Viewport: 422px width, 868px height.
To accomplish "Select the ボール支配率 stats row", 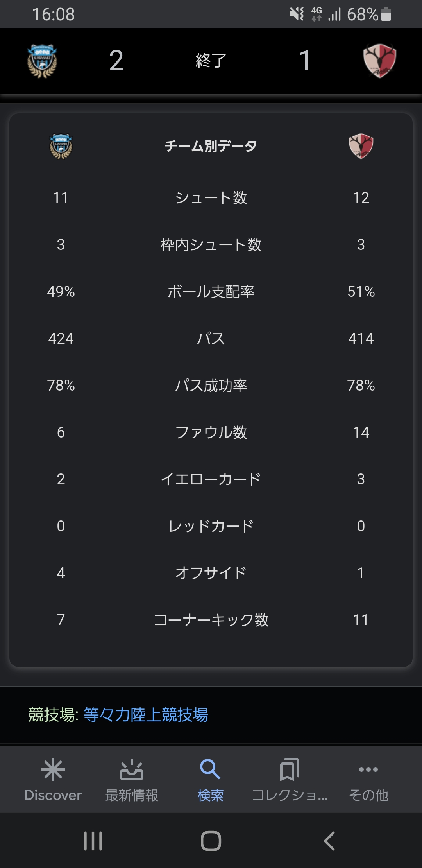I will (x=211, y=291).
